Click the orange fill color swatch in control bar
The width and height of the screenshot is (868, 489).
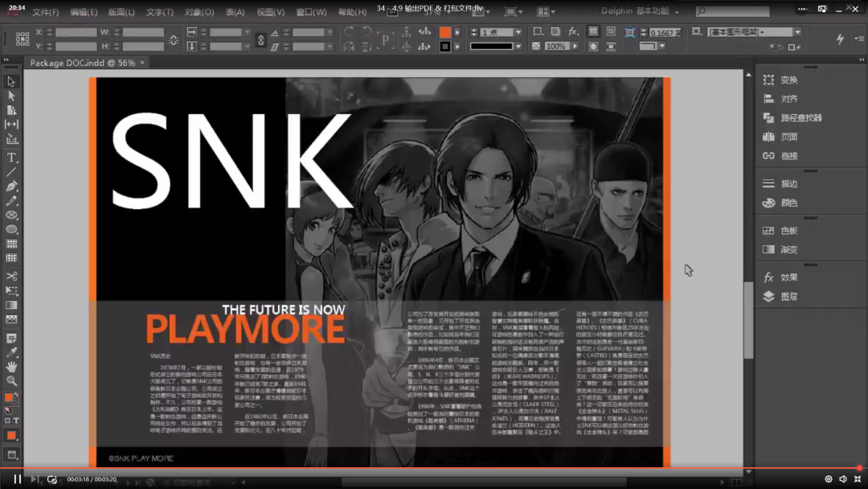[444, 32]
